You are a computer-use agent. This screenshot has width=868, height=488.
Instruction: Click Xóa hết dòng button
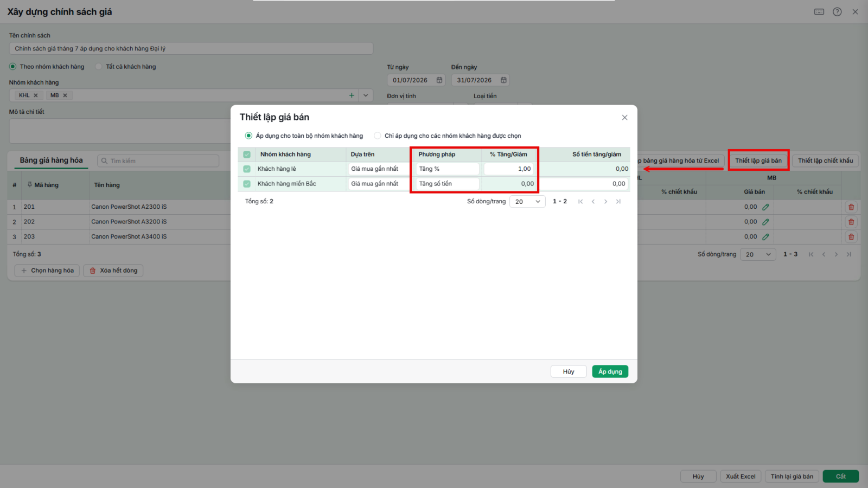pyautogui.click(x=113, y=271)
